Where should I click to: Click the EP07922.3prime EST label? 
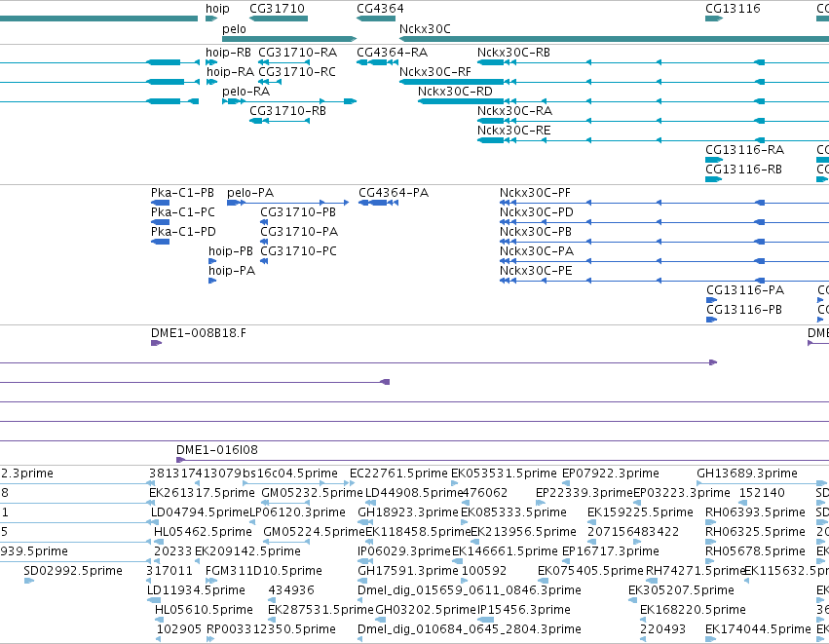[x=611, y=474]
